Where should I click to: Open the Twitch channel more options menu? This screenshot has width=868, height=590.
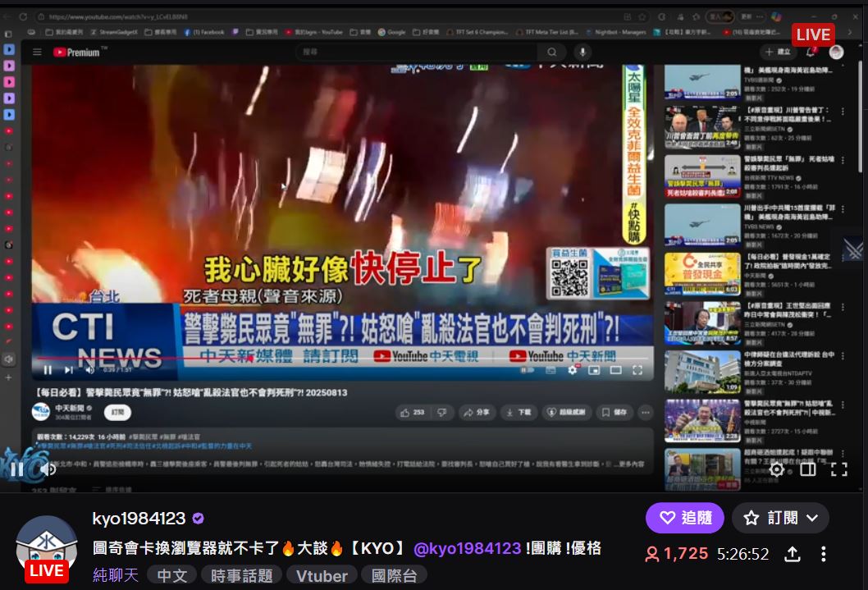tap(824, 553)
